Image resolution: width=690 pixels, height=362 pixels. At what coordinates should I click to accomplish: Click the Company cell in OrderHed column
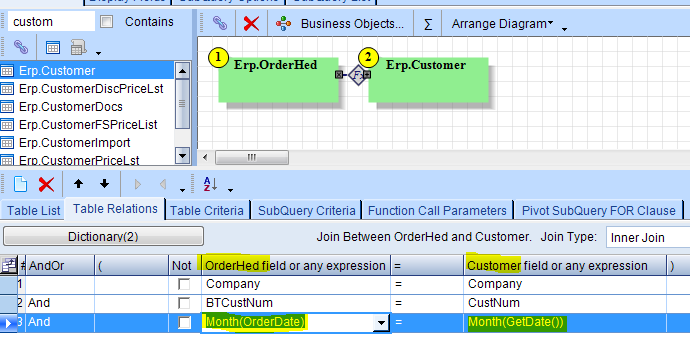click(296, 284)
